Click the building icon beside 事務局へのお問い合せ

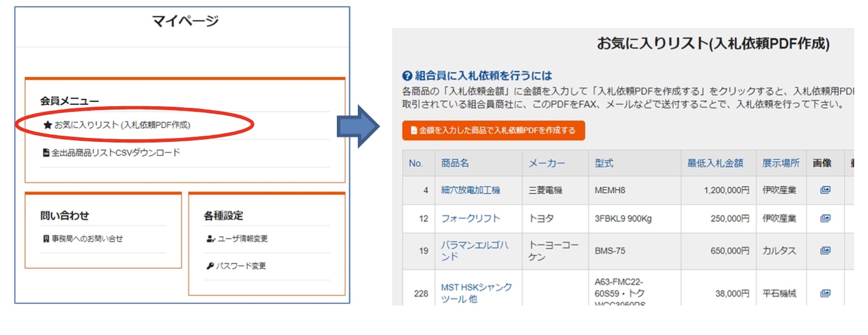pyautogui.click(x=46, y=239)
